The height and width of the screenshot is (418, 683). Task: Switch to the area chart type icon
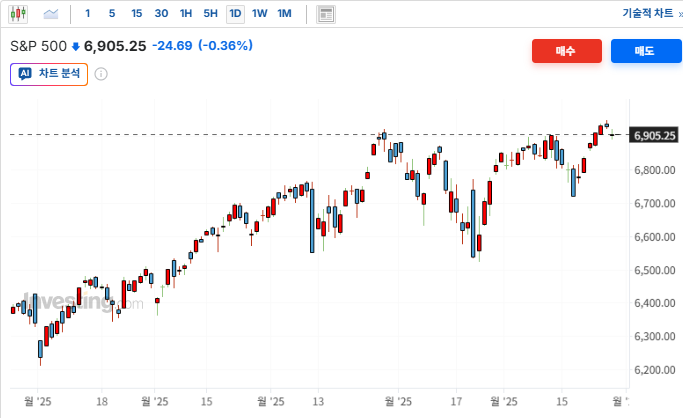click(51, 14)
